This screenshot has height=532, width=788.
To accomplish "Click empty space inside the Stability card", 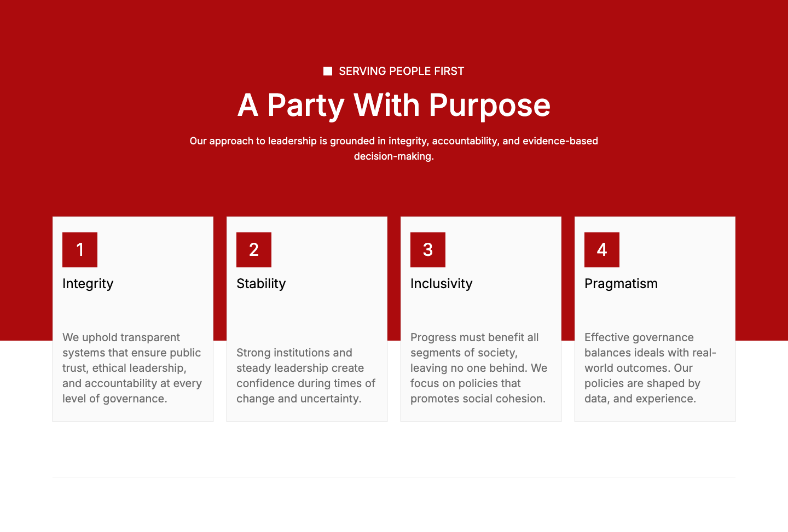I will coord(328,317).
